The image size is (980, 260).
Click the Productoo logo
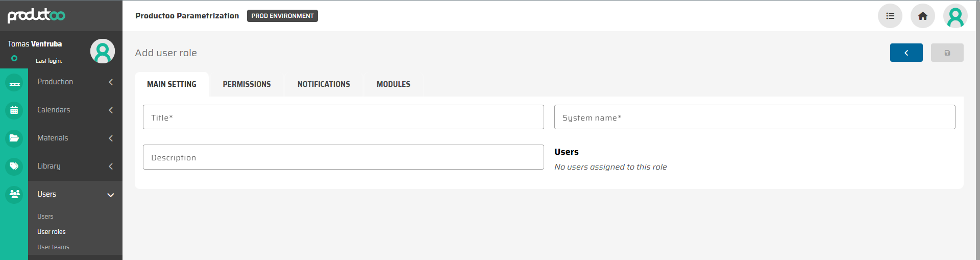36,15
